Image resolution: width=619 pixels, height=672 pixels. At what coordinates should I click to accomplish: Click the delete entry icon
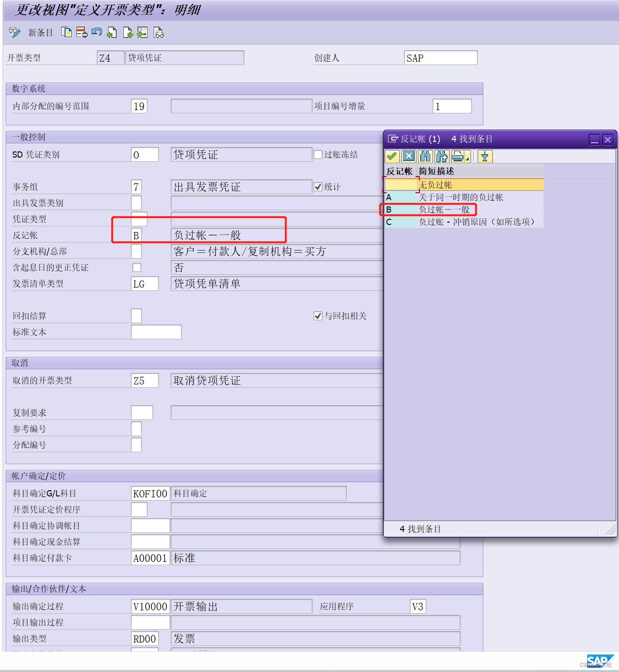[x=81, y=32]
